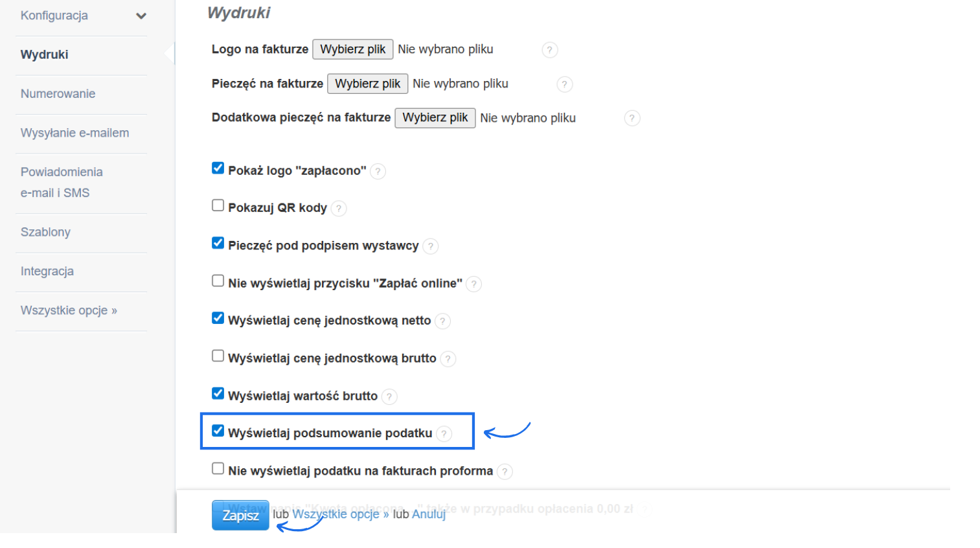Viewport: 980px width, 548px height.
Task: Open help for "Logo na fakturze" setting
Action: pyautogui.click(x=549, y=49)
